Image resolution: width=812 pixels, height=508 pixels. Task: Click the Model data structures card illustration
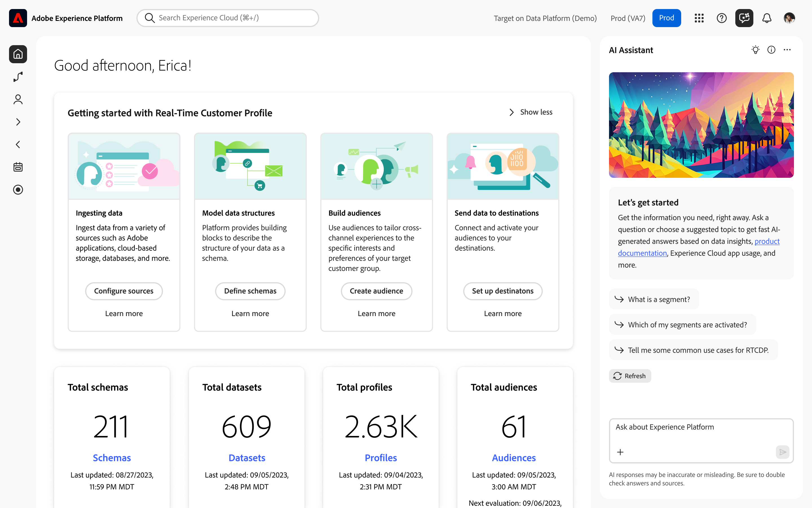point(250,166)
